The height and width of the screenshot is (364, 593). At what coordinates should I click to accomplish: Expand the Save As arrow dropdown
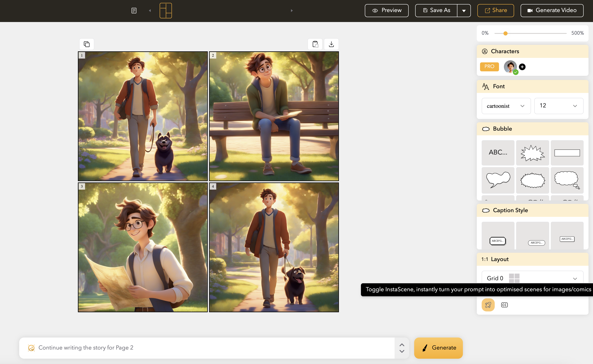click(464, 11)
